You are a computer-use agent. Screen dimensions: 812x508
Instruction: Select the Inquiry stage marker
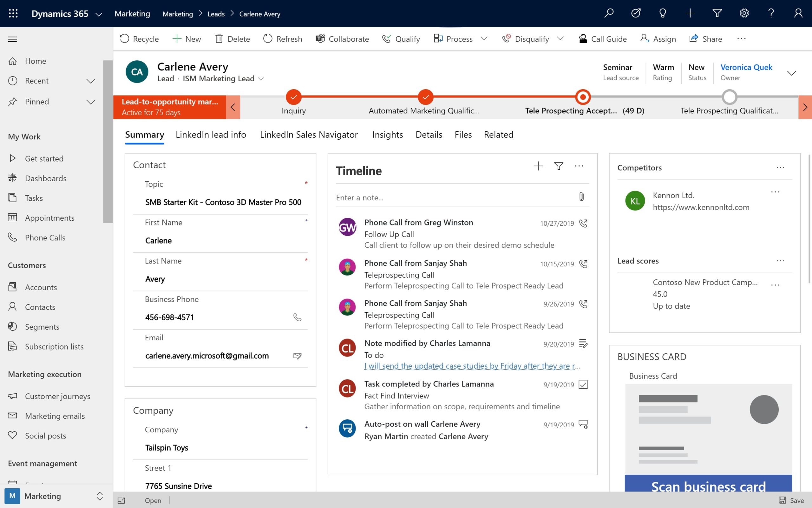294,97
